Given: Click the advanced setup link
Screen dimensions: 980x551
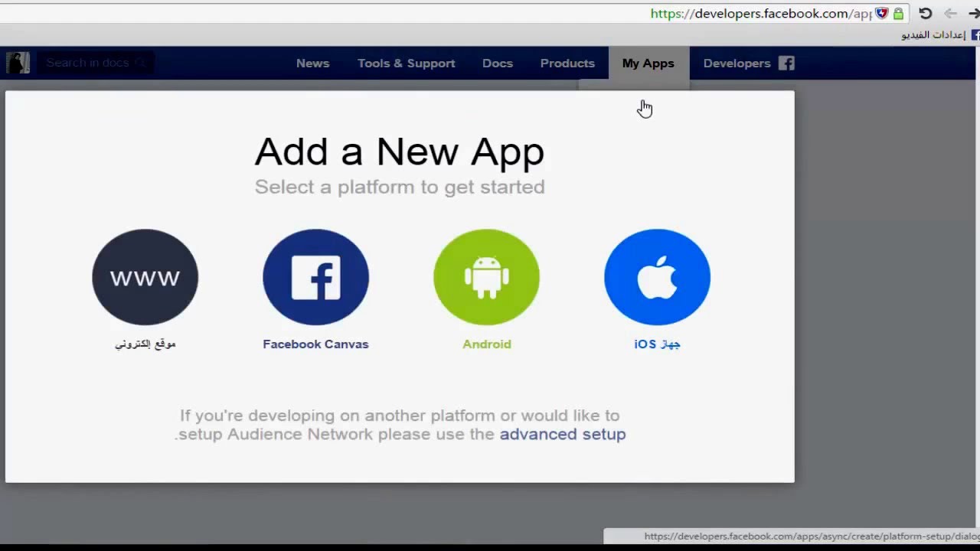Looking at the screenshot, I should 563,434.
